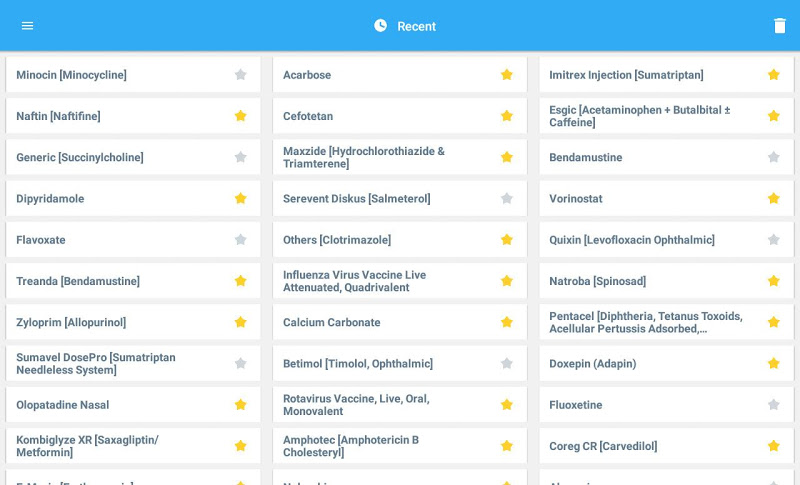Favorite Serevent Diskus [Salmeterol] via star

click(507, 198)
